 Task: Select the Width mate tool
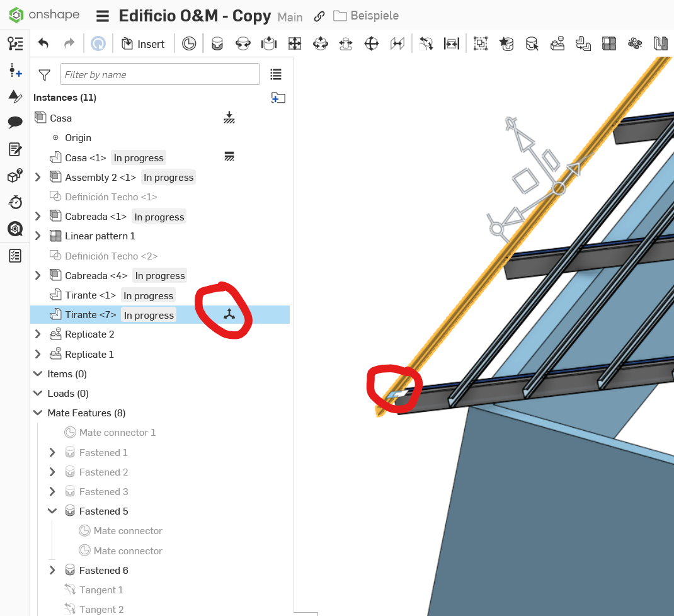[x=452, y=43]
